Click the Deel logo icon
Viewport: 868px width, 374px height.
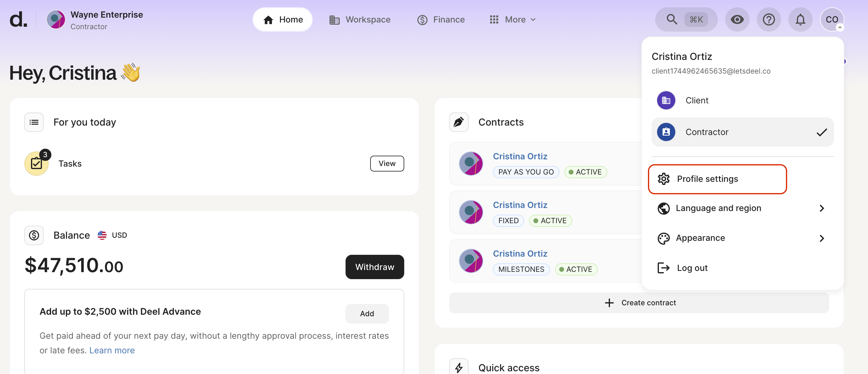coord(18,19)
